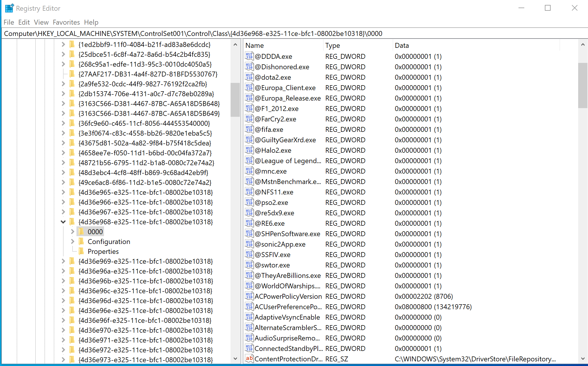588x366 pixels.
Task: Click the folder icon of Properties key
Action: (x=81, y=251)
